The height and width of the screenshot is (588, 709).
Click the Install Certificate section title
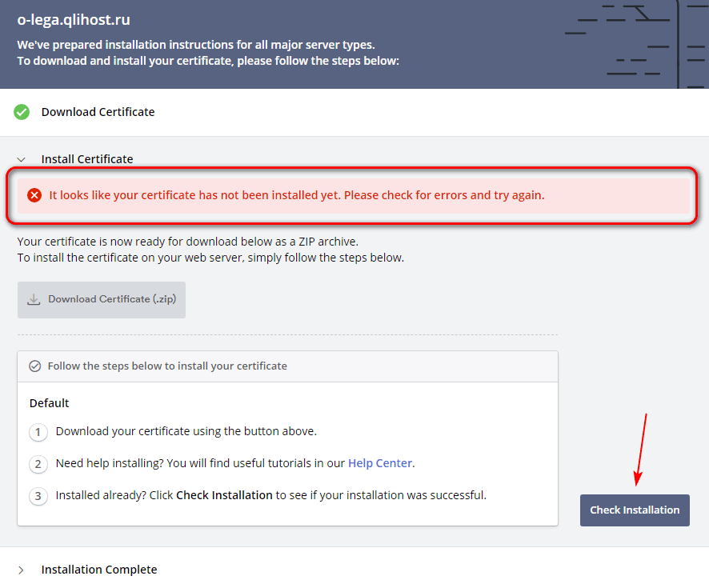point(87,159)
